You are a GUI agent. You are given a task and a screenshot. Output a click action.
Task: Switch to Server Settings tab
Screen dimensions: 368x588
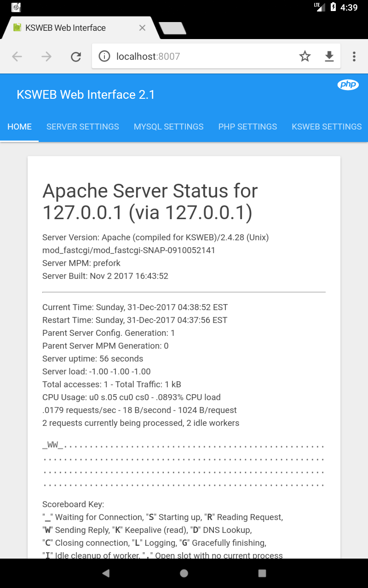point(83,127)
